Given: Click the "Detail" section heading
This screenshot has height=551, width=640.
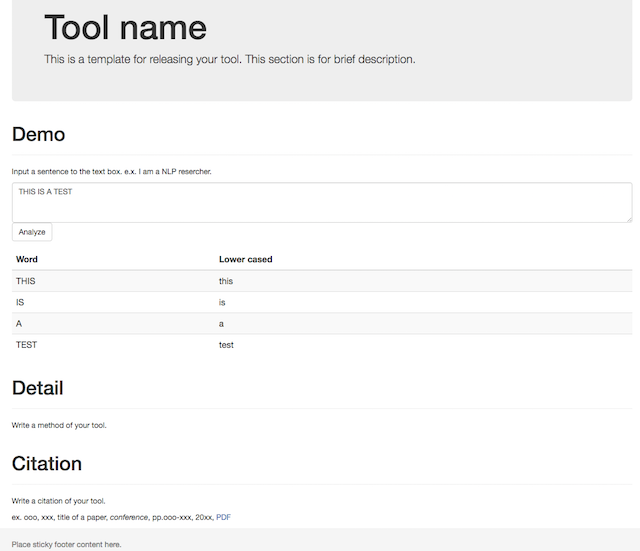Looking at the screenshot, I should tap(37, 388).
